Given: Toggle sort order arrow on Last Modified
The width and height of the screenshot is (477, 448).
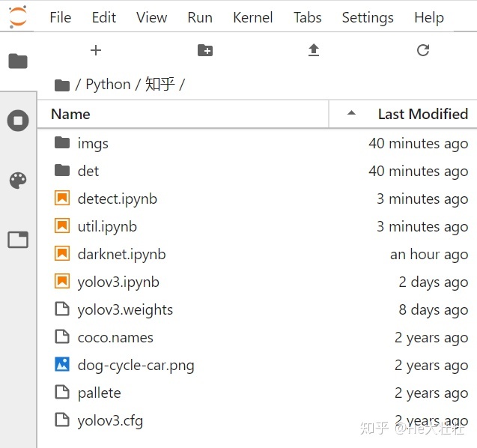Looking at the screenshot, I should point(351,114).
